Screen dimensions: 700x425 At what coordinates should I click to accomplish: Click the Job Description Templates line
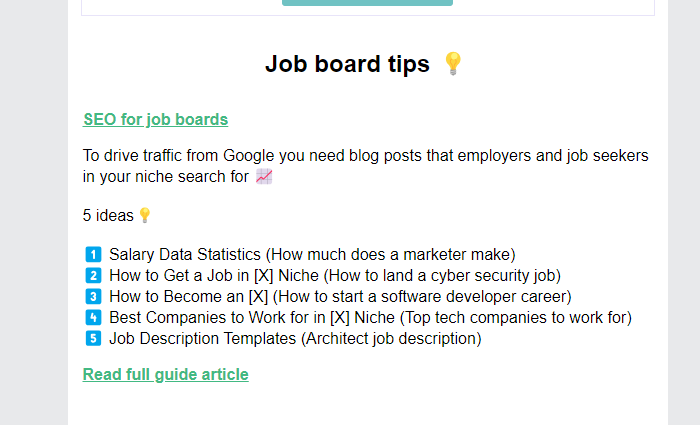[295, 338]
